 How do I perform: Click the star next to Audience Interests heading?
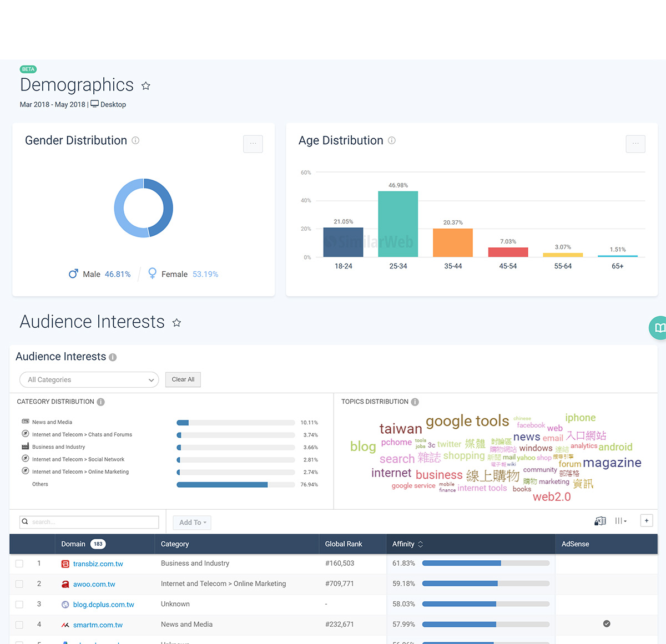tap(176, 322)
